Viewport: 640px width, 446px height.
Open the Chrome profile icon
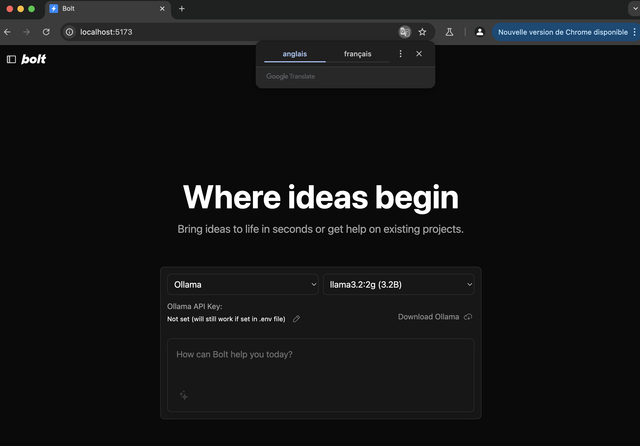coord(480,32)
